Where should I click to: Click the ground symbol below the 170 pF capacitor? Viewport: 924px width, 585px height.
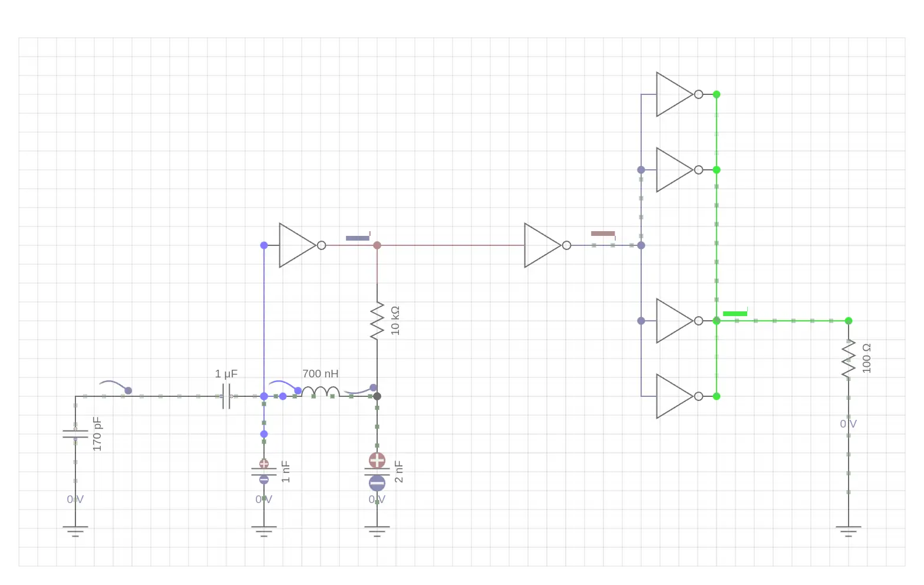75,531
